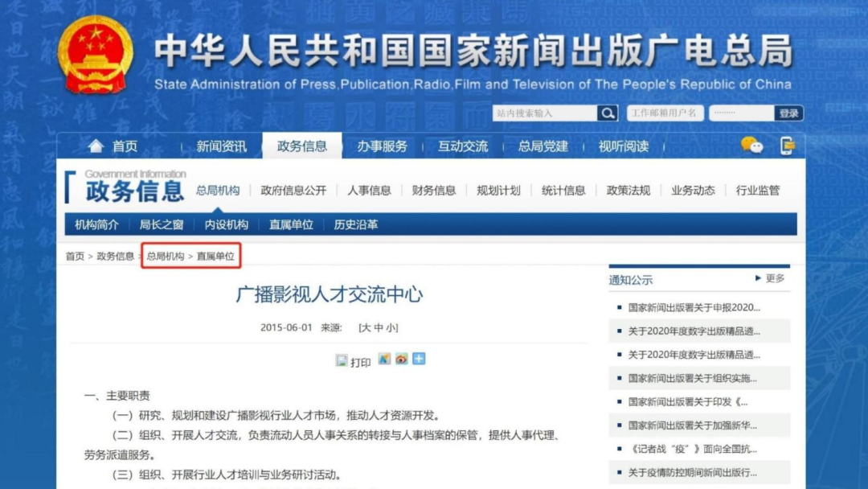This screenshot has height=489, width=868.
Task: Click the site search input field
Action: point(547,113)
